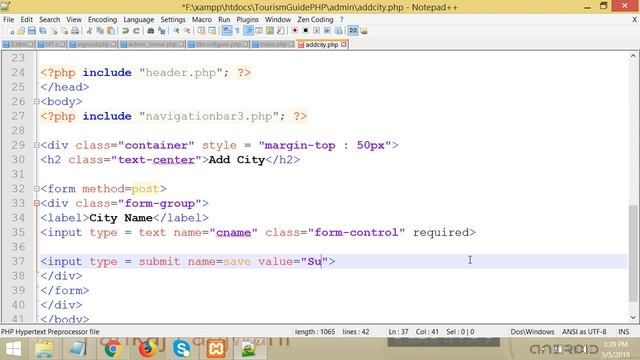
Task: Save the recorded macro icon
Action: (x=338, y=31)
